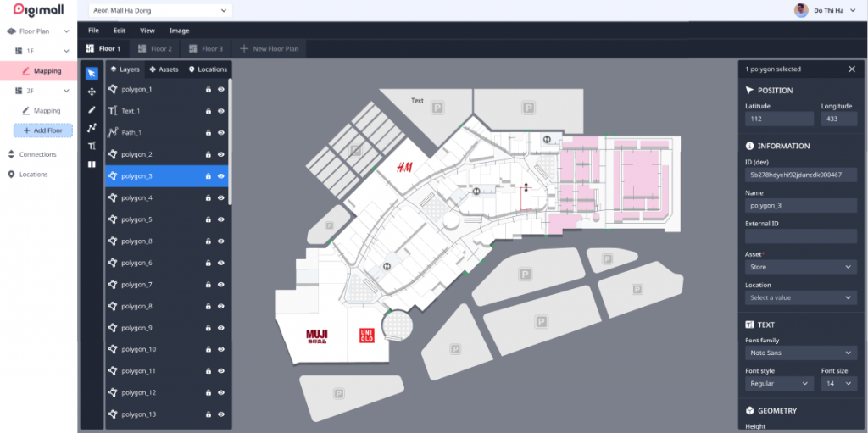Click lock icon for polygon_1 layer
This screenshot has width=868, height=433.
[x=208, y=89]
